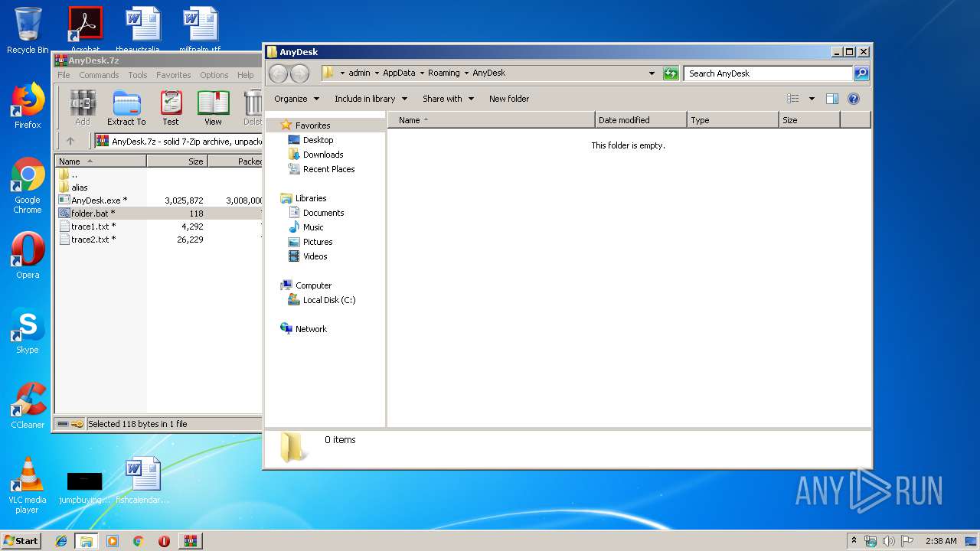Viewport: 980px width, 551px height.
Task: Select the Firefox desktop shortcut
Action: pos(28,106)
